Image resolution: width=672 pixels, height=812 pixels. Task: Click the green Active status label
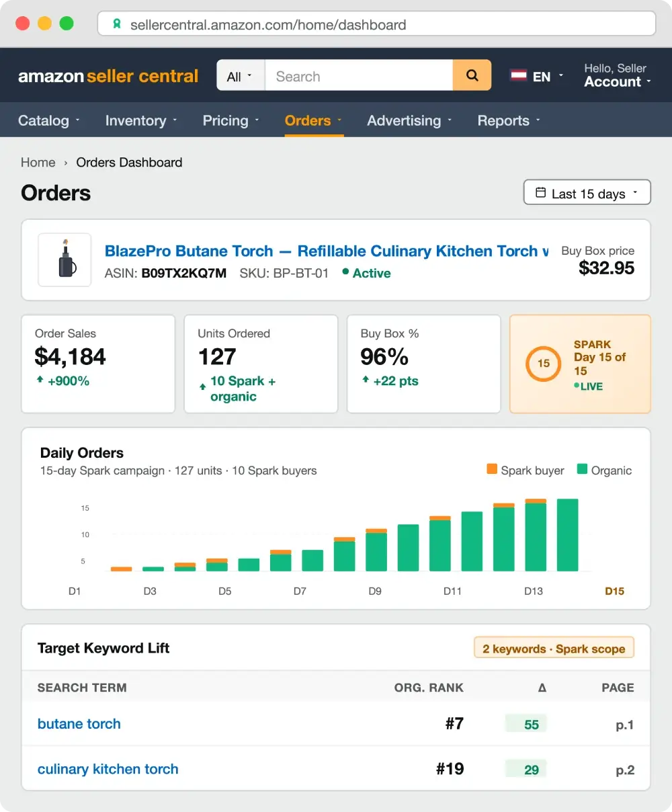tap(367, 273)
